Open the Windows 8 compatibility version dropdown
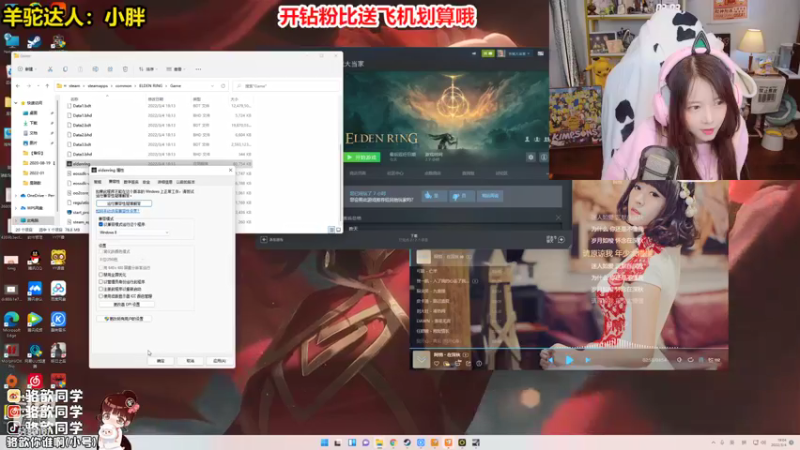Image resolution: width=800 pixels, height=450 pixels. pos(133,233)
